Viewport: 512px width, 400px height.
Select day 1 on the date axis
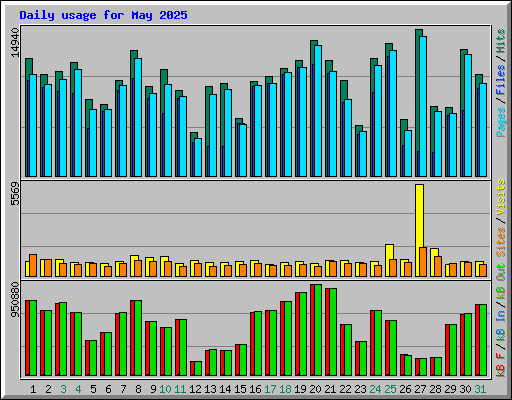33,389
